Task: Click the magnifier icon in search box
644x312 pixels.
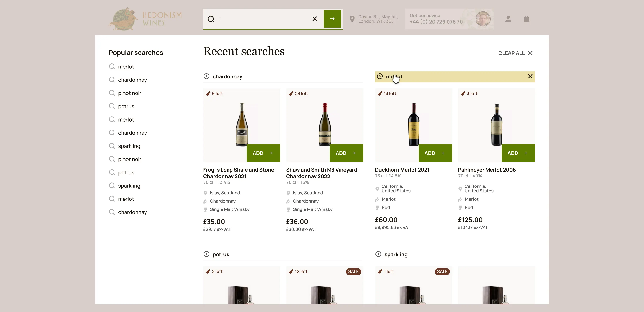Action: click(211, 19)
